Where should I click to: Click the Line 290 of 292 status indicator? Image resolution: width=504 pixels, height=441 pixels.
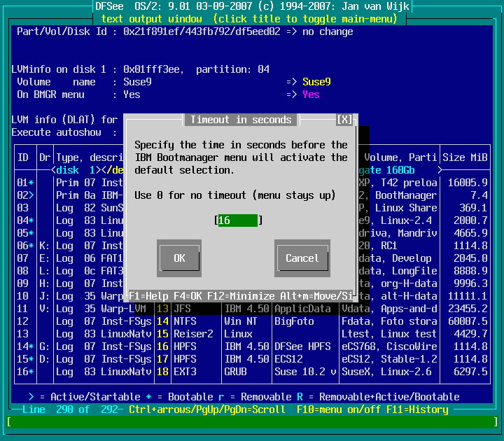pyautogui.click(x=71, y=409)
